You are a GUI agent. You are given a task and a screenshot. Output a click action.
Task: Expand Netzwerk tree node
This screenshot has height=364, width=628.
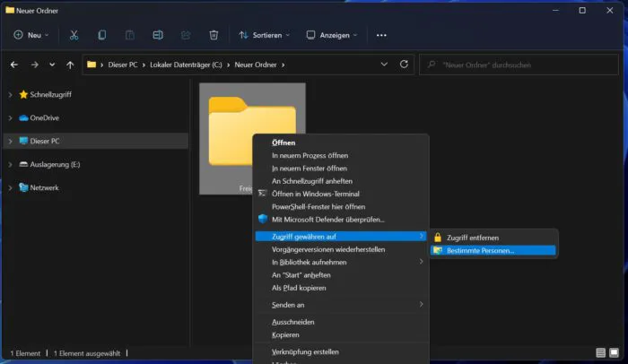coord(10,187)
